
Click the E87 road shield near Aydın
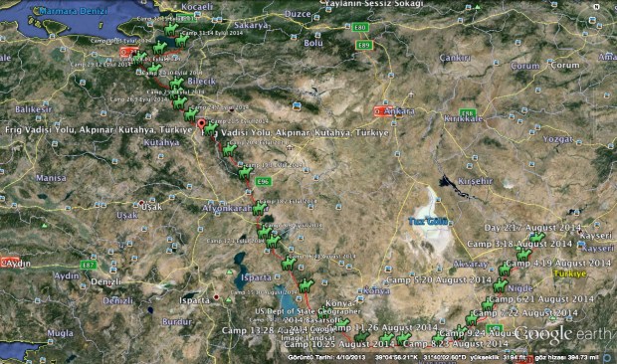[89, 265]
